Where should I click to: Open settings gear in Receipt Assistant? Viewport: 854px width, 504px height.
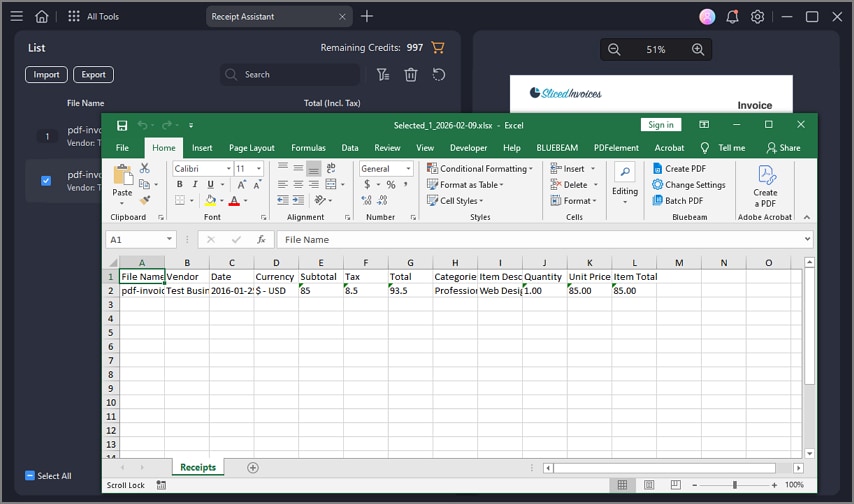[757, 17]
